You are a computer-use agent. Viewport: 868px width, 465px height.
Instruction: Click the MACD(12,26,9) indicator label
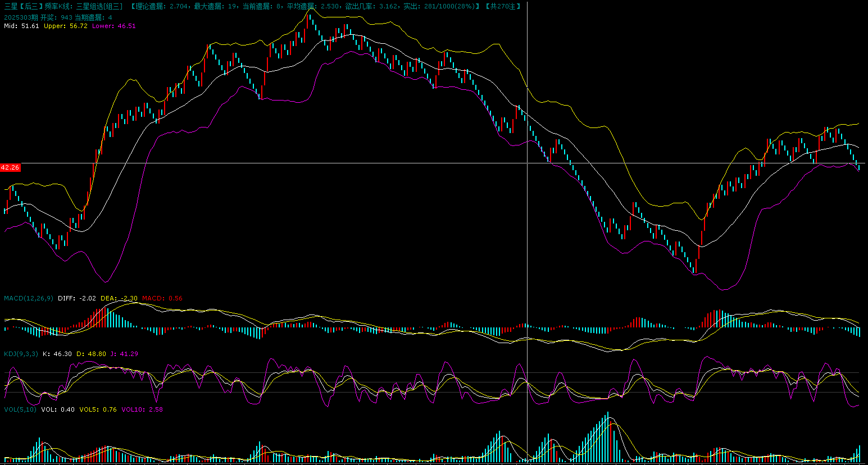(x=29, y=298)
